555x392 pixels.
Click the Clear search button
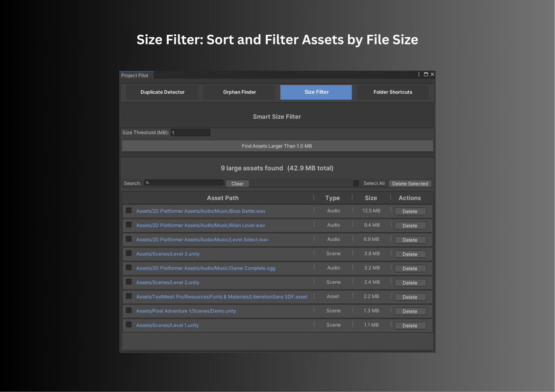237,184
